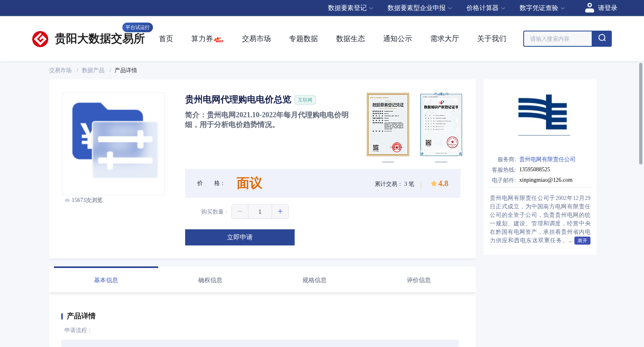Click the 产品详情 breadcrumb text
The image size is (644, 347).
point(126,71)
